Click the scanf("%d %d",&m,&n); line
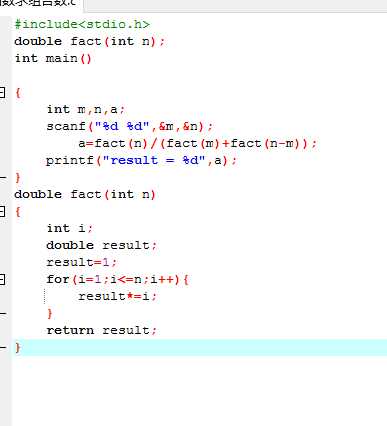Viewport: 387px width, 426px height. (x=129, y=126)
